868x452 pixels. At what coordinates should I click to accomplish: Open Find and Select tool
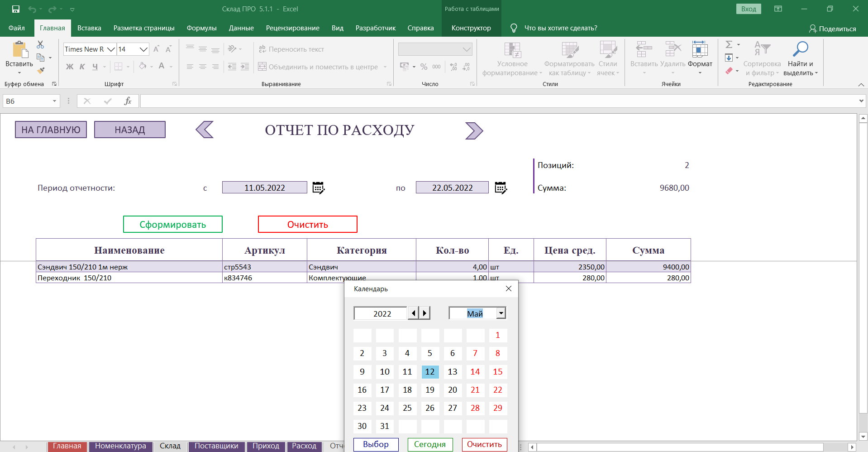click(x=800, y=59)
